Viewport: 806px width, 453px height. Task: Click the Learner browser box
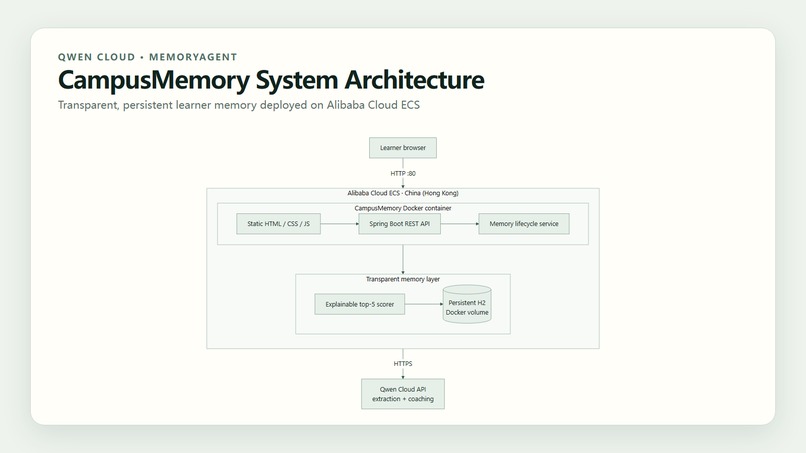[402, 148]
